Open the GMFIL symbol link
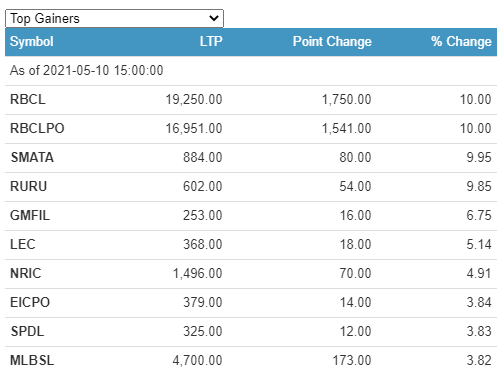 coord(30,215)
